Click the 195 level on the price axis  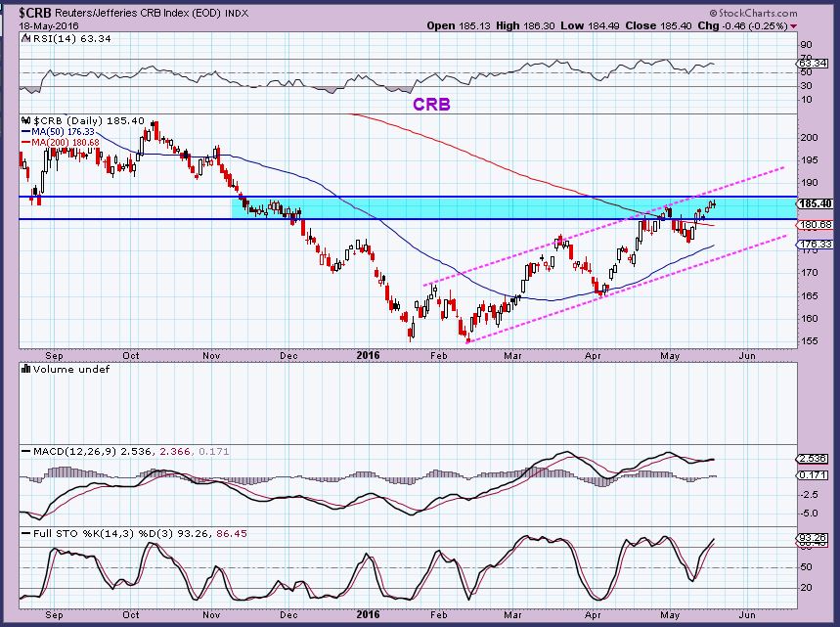click(x=809, y=160)
